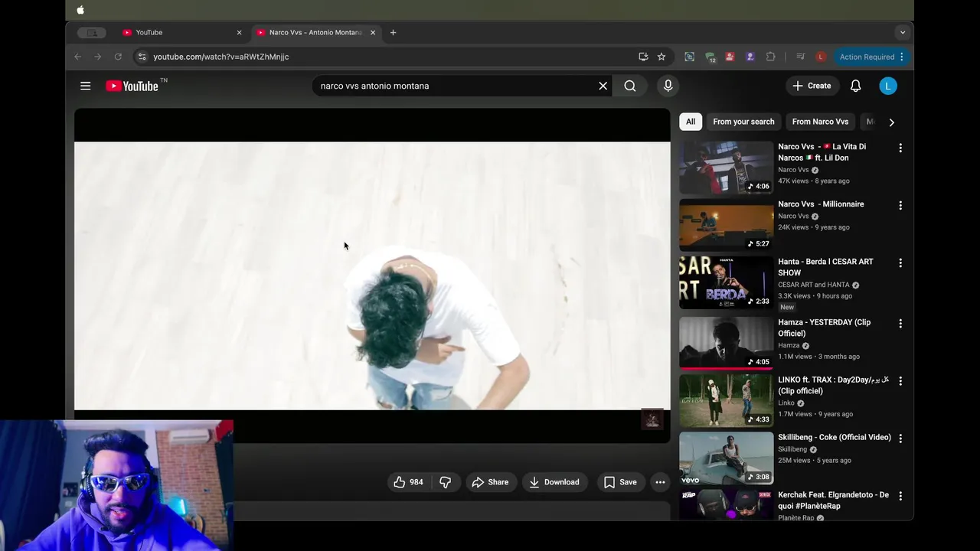
Task: Open options for LINKO Day2Day video
Action: [x=900, y=381]
